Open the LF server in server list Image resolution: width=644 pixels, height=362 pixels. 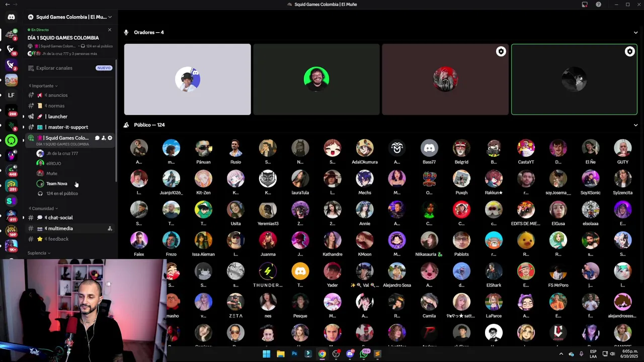click(11, 95)
